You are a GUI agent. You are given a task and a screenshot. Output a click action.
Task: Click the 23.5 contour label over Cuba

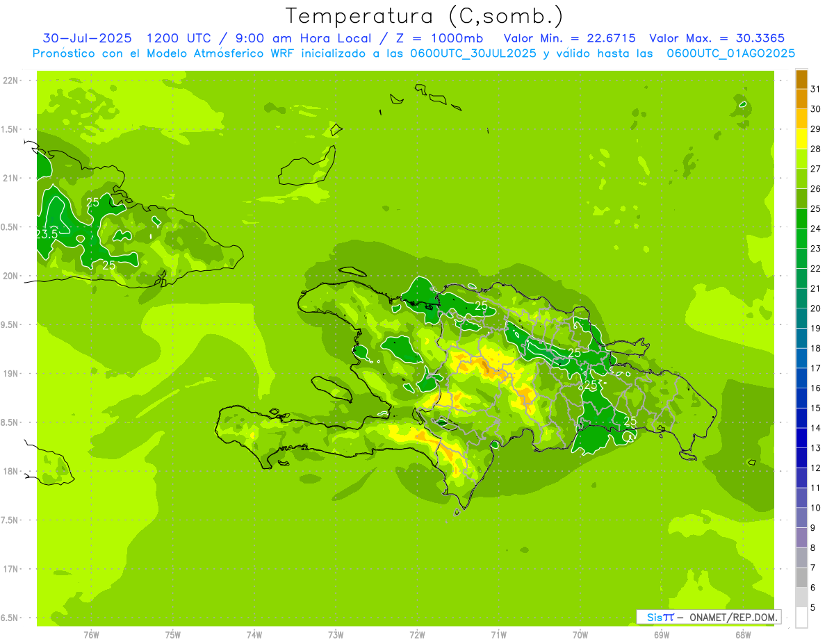pos(47,235)
